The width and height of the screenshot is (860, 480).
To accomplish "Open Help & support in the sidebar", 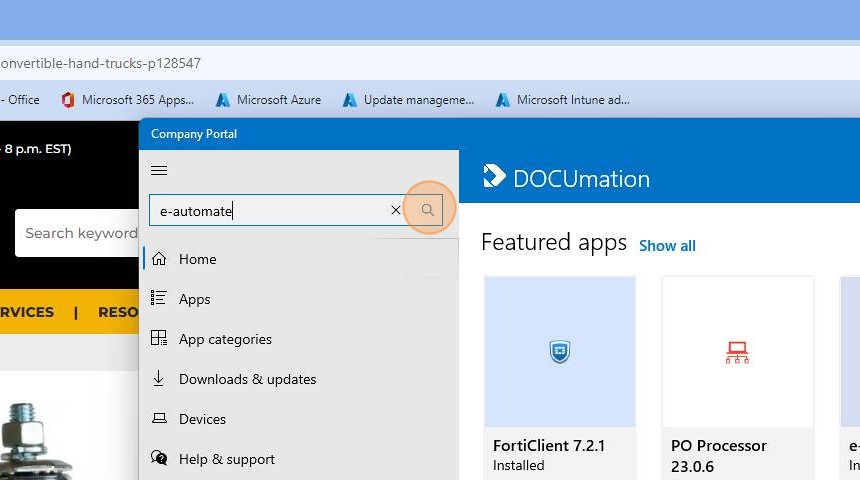I will [300, 459].
